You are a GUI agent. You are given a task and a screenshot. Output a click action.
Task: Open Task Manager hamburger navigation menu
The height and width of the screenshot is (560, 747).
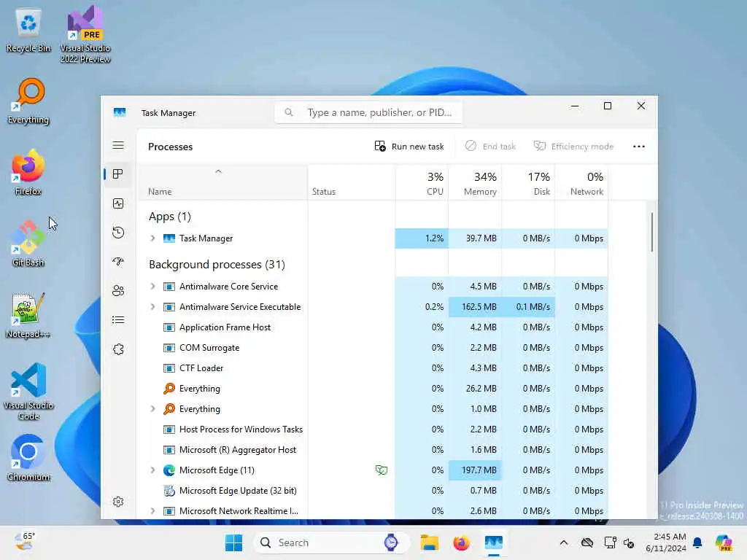[118, 145]
